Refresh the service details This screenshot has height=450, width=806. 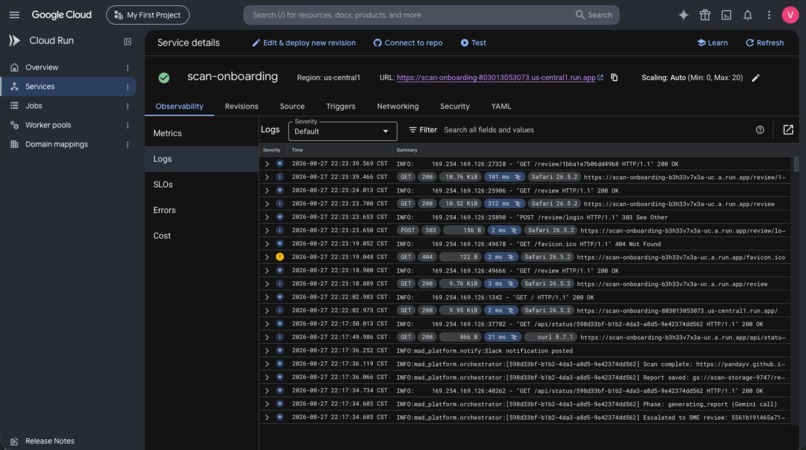coord(765,43)
